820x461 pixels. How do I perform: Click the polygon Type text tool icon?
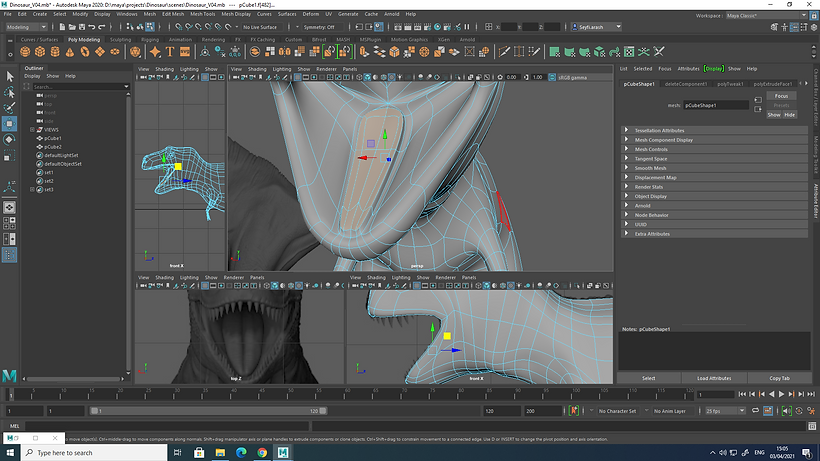tap(170, 52)
